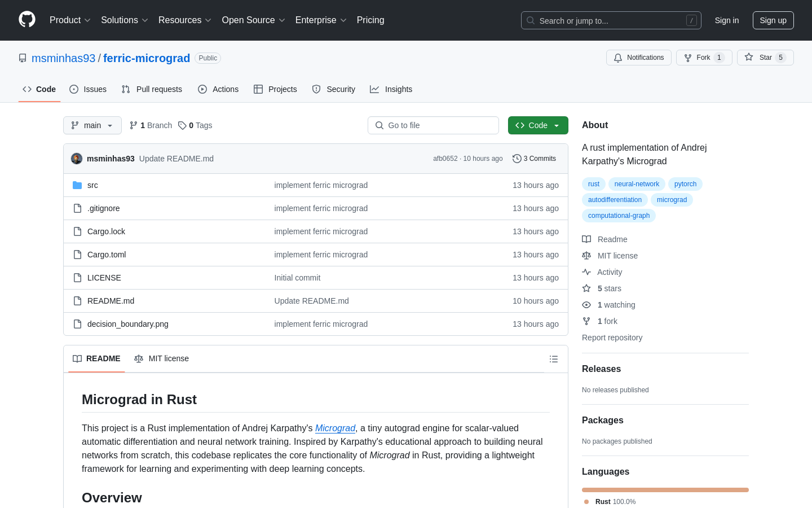Expand the Open Source menu

tap(254, 20)
